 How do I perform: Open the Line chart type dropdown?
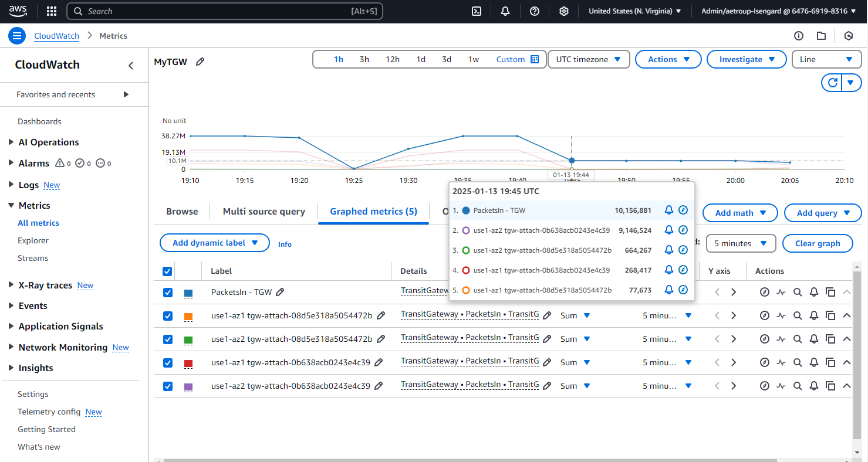[826, 59]
